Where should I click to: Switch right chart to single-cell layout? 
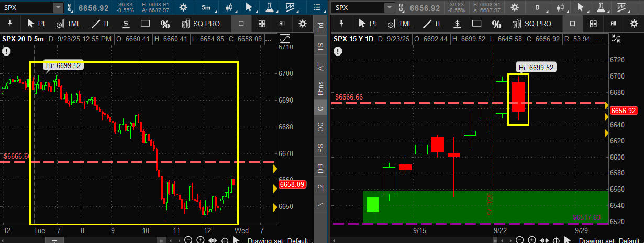coord(572,24)
